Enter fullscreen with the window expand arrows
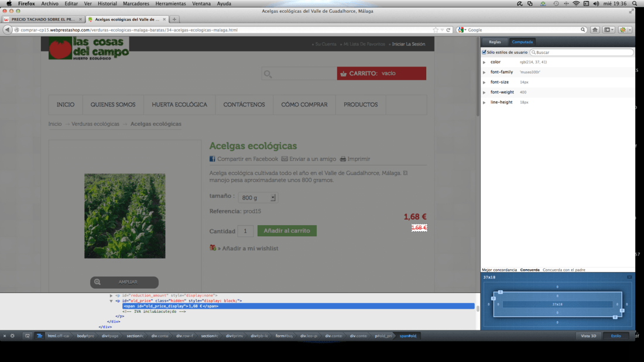The height and width of the screenshot is (362, 644). (x=631, y=11)
